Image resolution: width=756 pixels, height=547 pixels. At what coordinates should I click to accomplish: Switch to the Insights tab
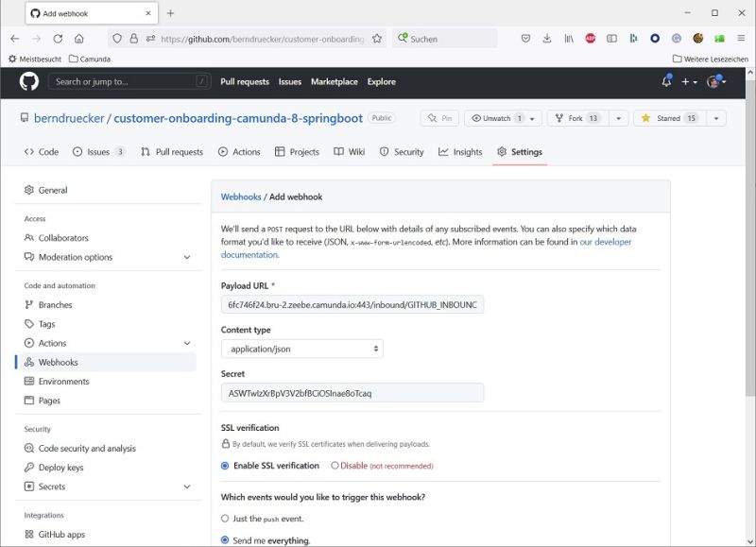click(x=460, y=152)
